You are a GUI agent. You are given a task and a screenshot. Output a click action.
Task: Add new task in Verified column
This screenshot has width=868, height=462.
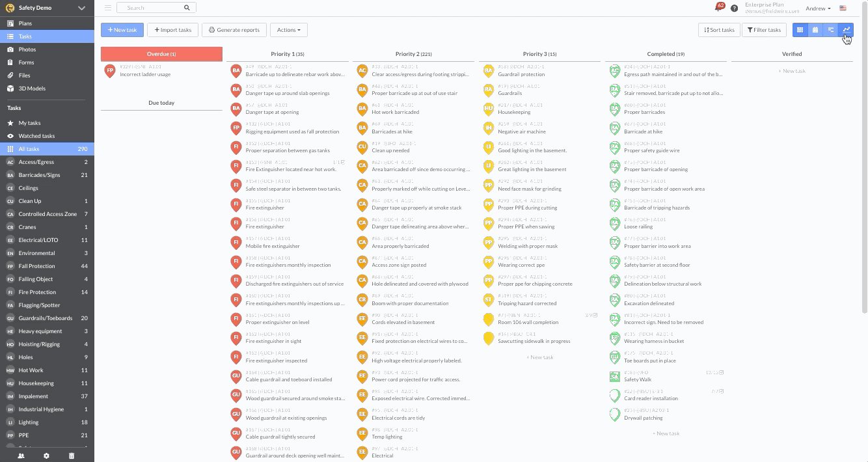click(x=792, y=71)
